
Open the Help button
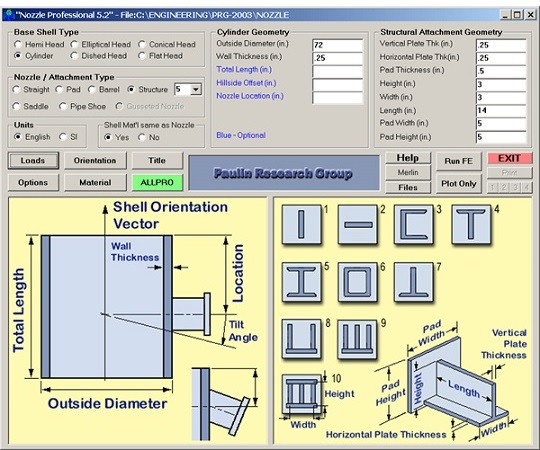point(408,158)
